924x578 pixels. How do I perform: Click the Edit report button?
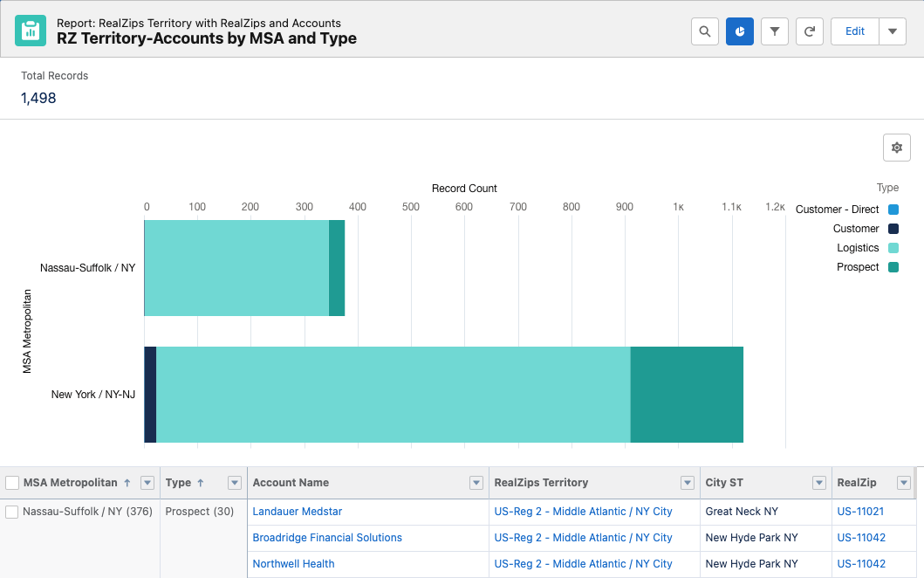click(x=855, y=31)
